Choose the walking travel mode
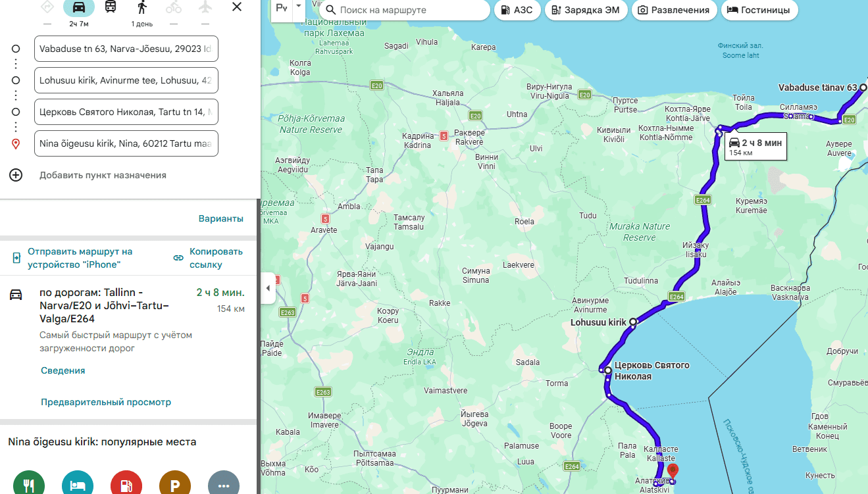Image resolution: width=868 pixels, height=494 pixels. pos(142,7)
